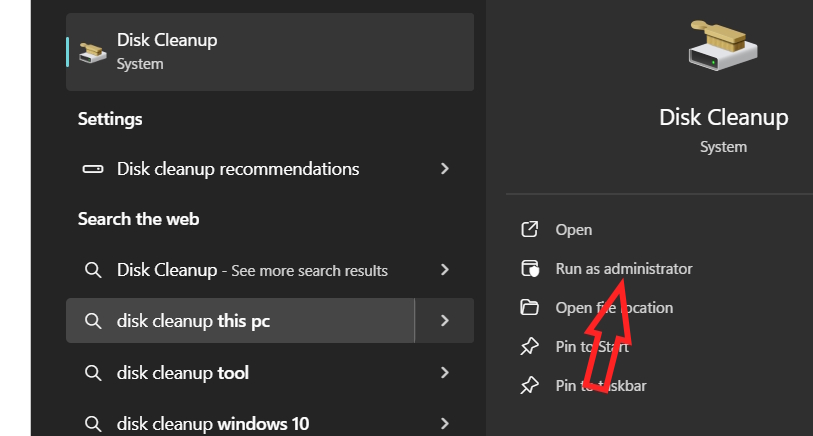
Task: Expand the 'See more search results' chevron
Action: pos(445,270)
